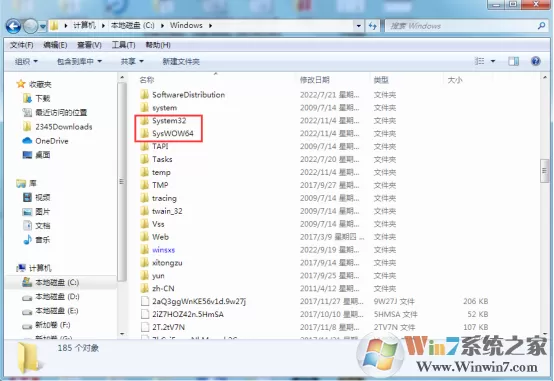The width and height of the screenshot is (554, 381).
Task: Open the address bar history dropdown
Action: click(359, 26)
